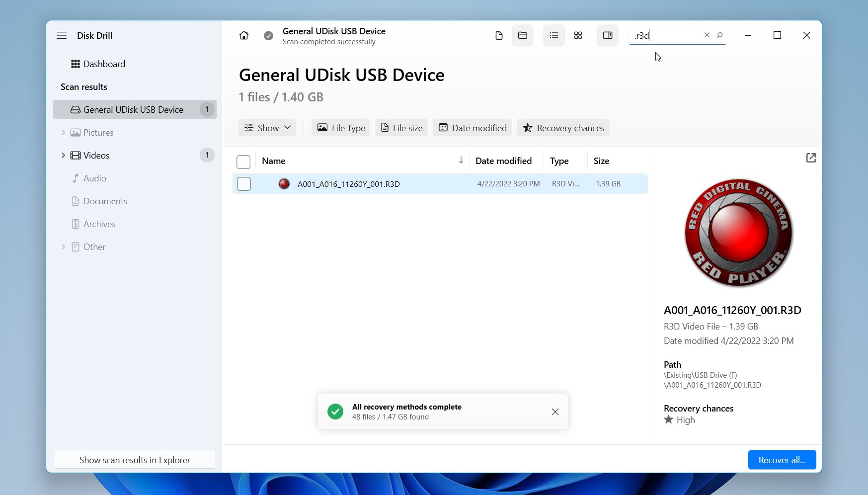The image size is (868, 495).
Task: Select General UDisk USB Device in sidebar
Action: [135, 109]
